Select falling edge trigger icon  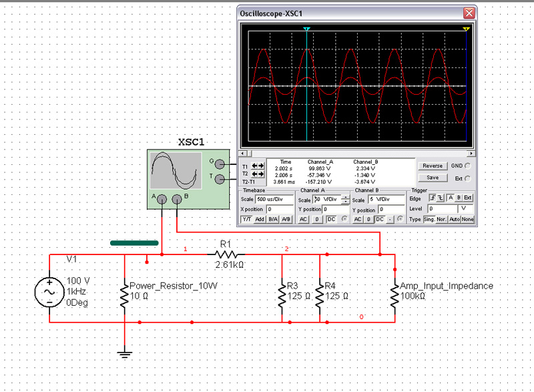[x=441, y=198]
